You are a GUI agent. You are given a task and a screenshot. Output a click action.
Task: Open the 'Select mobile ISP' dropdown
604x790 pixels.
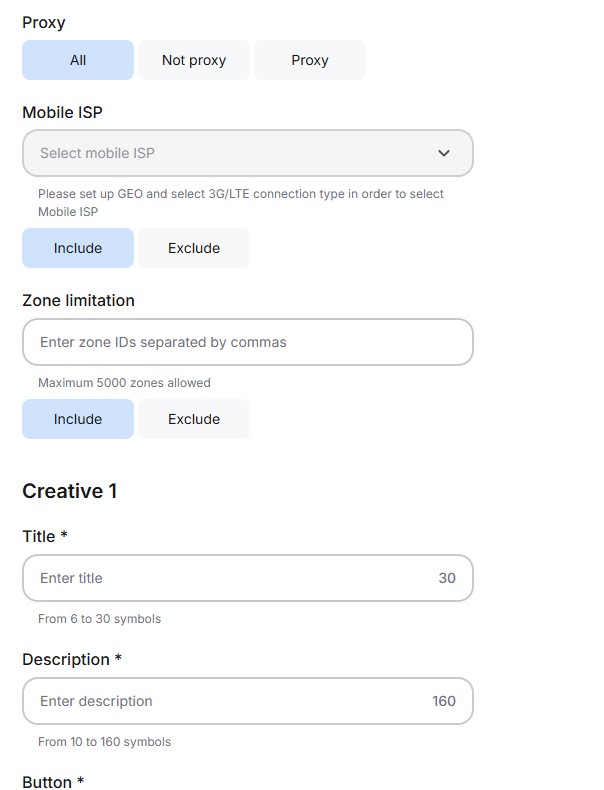pyautogui.click(x=230, y=153)
